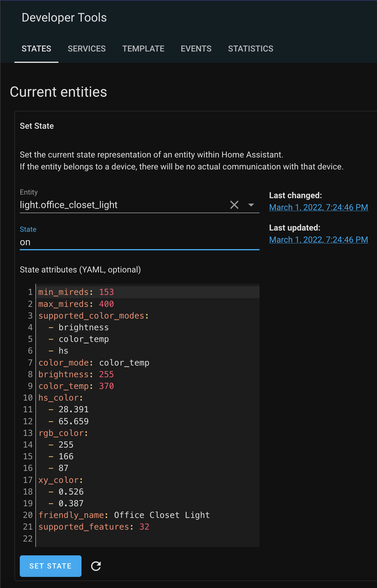Screen dimensions: 377x588
Task: Go to the EVENTS tab
Action: click(196, 49)
